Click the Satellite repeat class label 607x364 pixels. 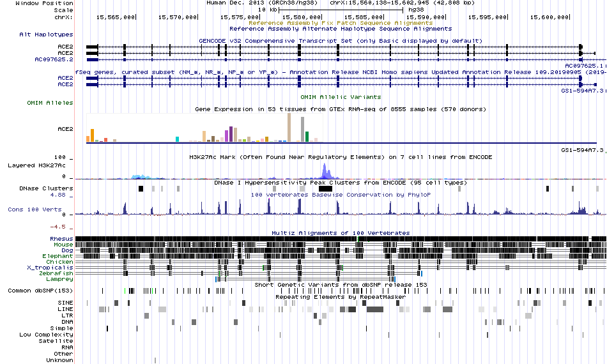coord(56,341)
